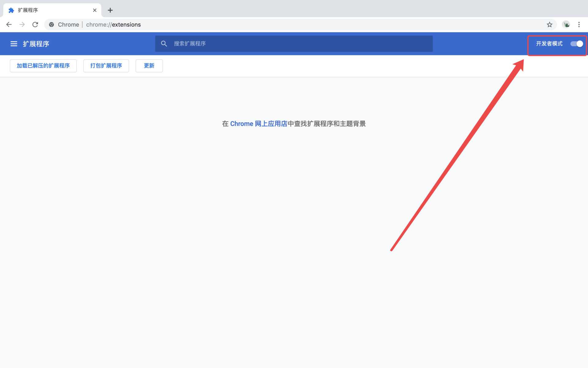This screenshot has height=368, width=588.
Task: Click the hamburger menu icon
Action: click(x=13, y=44)
